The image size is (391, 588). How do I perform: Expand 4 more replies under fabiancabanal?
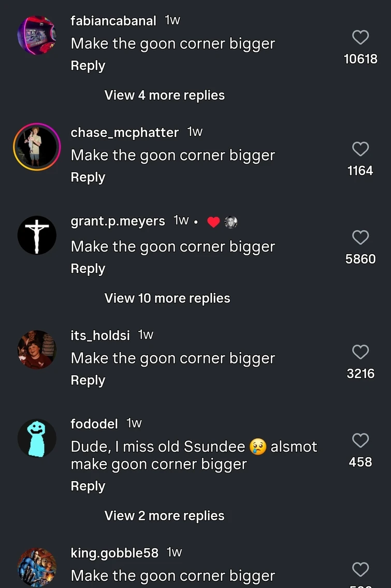coord(165,95)
